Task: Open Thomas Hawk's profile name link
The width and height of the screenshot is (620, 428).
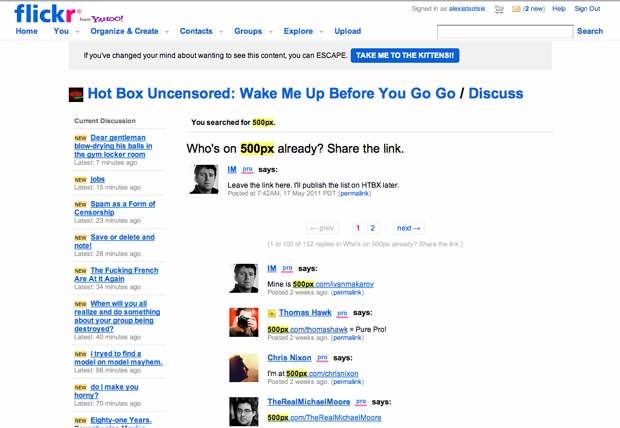Action: [x=305, y=312]
